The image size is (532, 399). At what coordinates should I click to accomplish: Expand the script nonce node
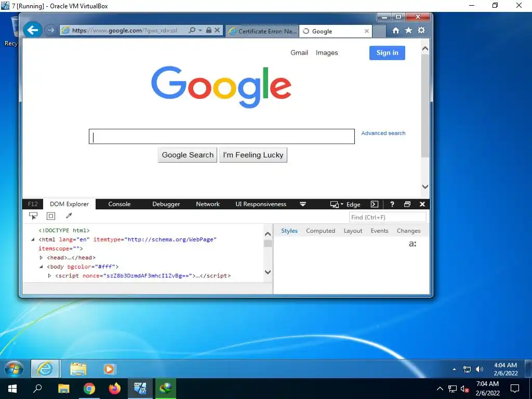(49, 276)
